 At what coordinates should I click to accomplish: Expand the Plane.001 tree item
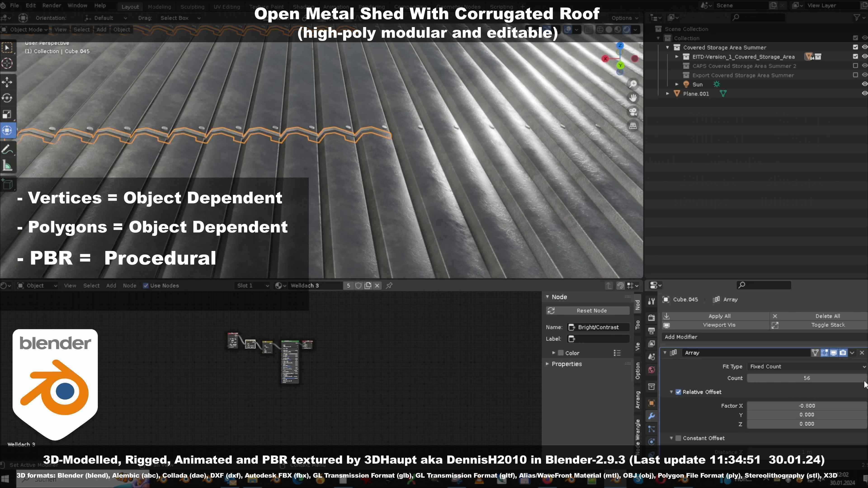[668, 93]
